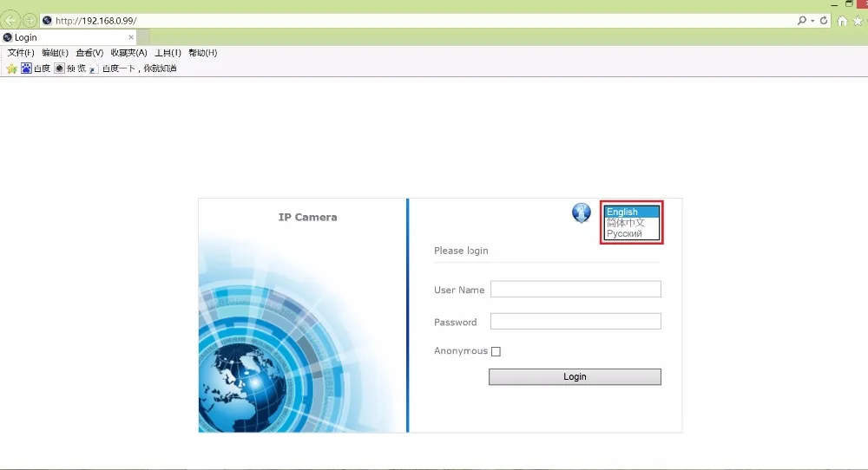This screenshot has width=868, height=470.
Task: Open the 工具(T) menu
Action: point(168,53)
